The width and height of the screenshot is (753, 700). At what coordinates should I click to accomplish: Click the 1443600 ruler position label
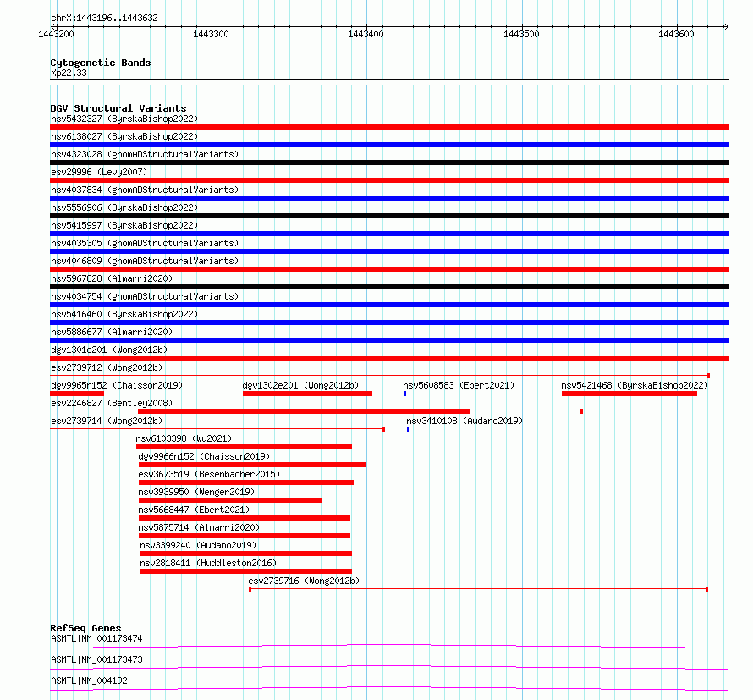(676, 34)
